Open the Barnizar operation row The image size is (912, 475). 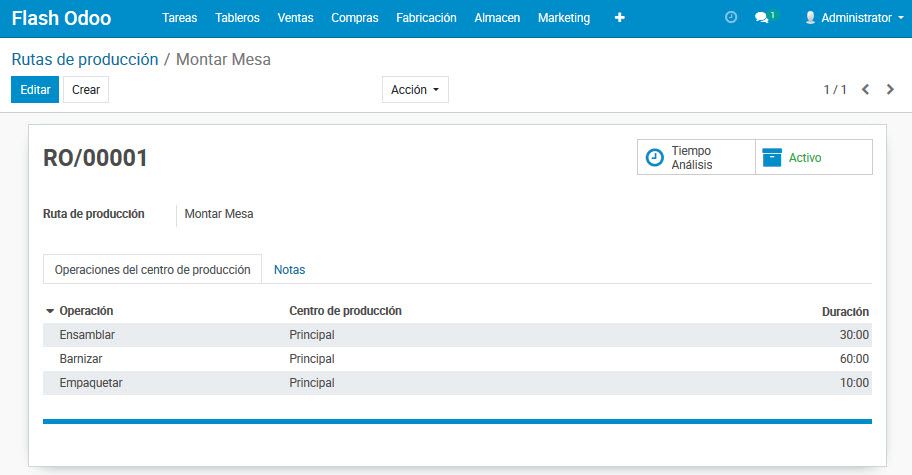click(81, 359)
